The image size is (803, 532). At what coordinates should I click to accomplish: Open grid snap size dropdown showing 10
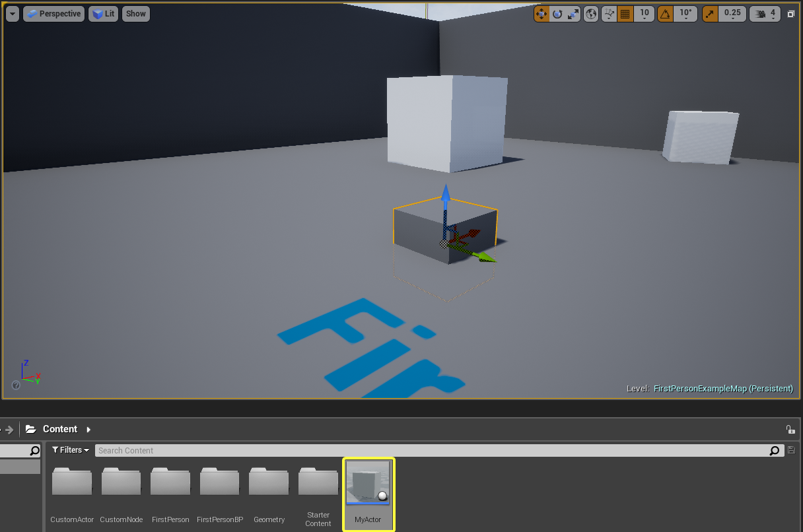tap(645, 14)
